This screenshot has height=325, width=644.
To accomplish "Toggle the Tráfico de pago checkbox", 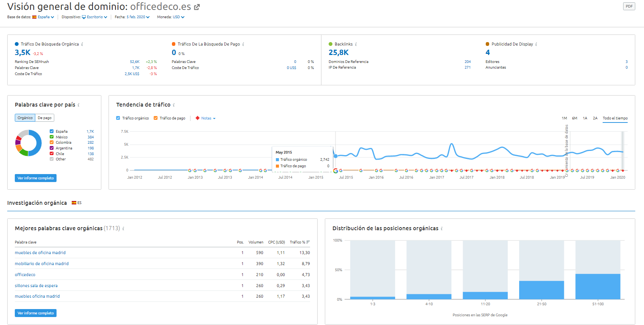I will coord(156,118).
